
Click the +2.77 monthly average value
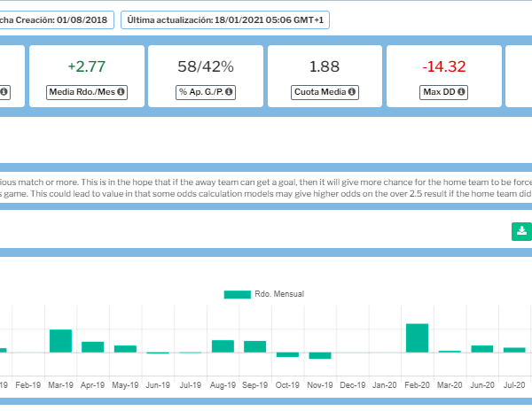coord(87,66)
